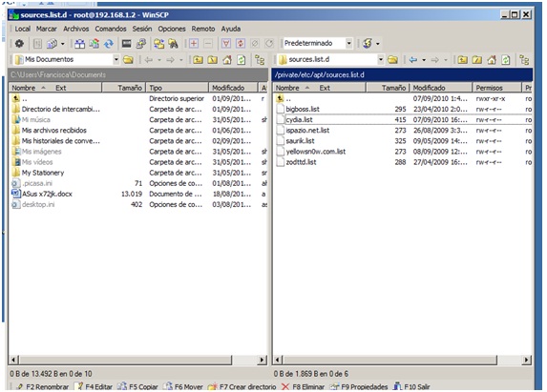This screenshot has height=392, width=547.
Task: Open the Comandos menu
Action: (x=111, y=29)
